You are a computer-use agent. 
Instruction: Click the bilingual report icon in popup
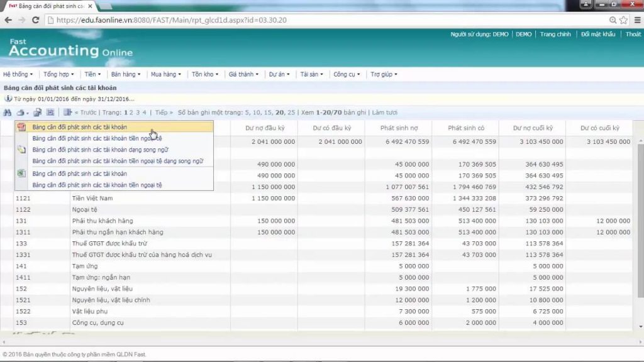click(22, 150)
